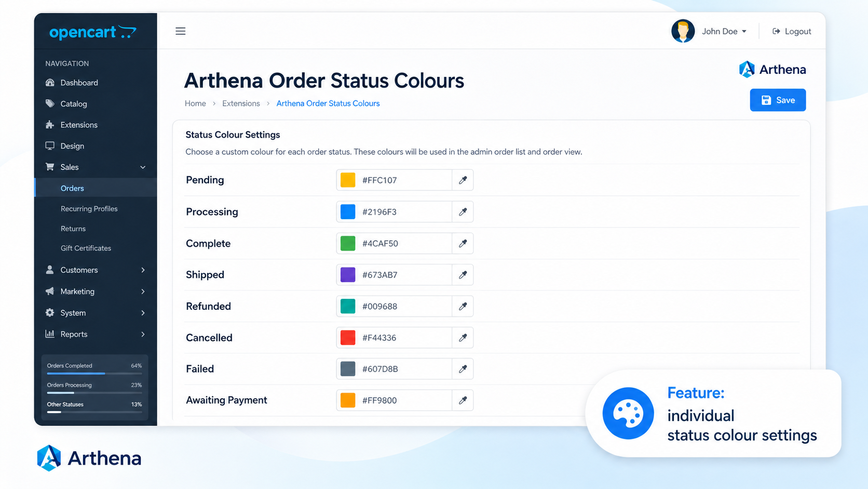868x489 pixels.
Task: Click the green Complete colour swatch
Action: pos(348,243)
